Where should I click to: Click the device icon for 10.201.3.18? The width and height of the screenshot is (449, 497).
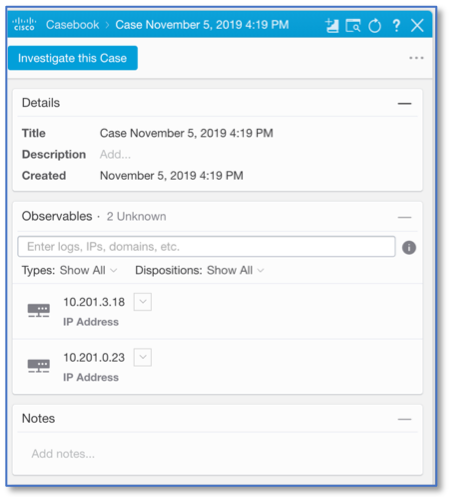pyautogui.click(x=39, y=310)
